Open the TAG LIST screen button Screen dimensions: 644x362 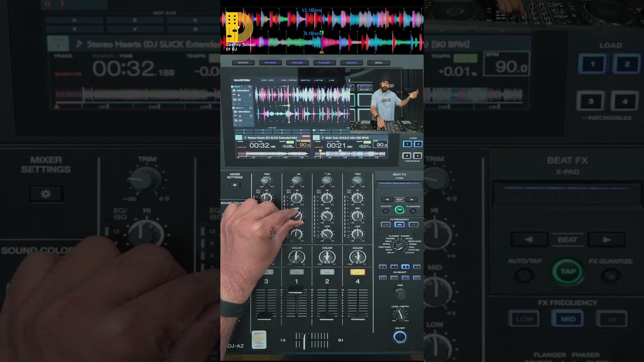[x=297, y=63]
